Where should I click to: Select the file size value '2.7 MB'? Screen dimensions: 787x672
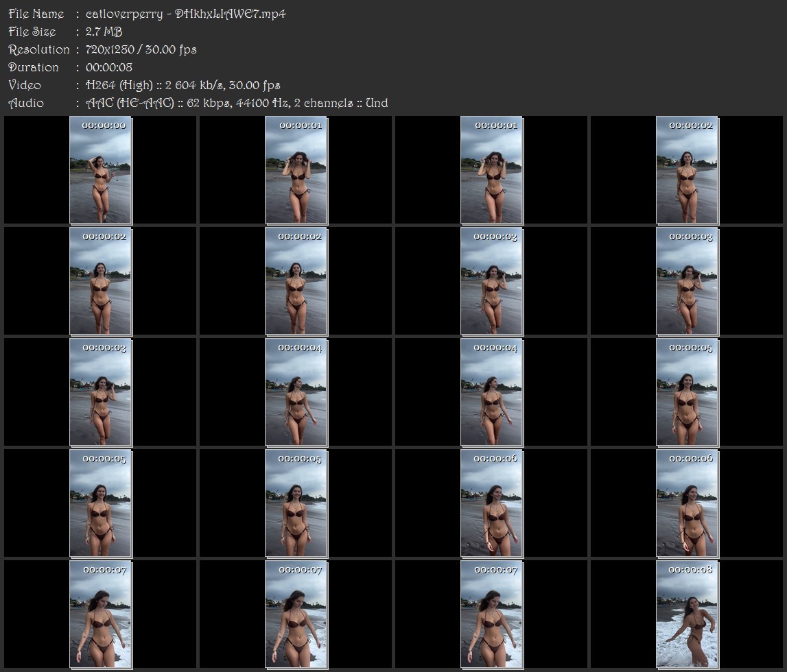(x=104, y=32)
